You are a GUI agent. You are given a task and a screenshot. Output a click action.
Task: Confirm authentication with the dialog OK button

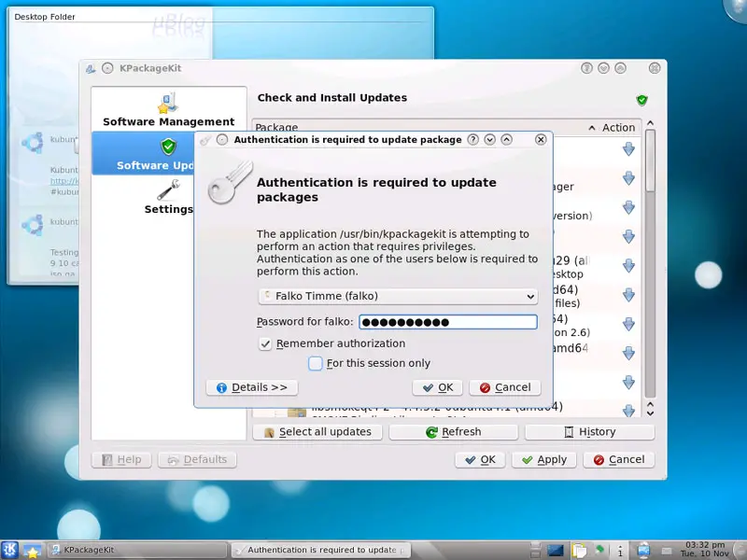click(437, 387)
